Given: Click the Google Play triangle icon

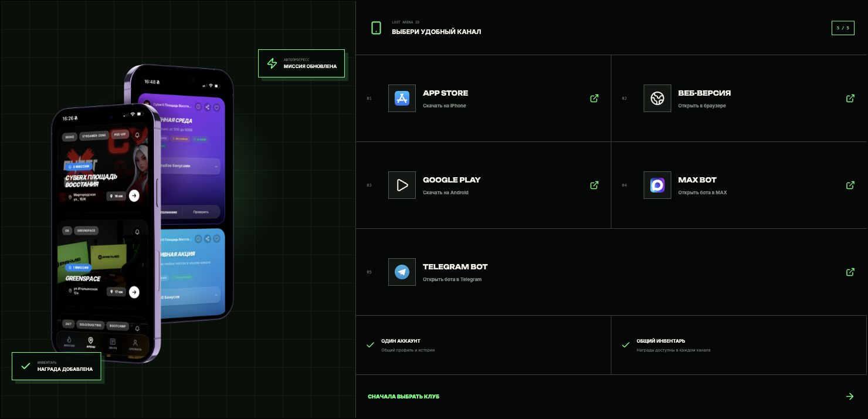Looking at the screenshot, I should [x=402, y=185].
